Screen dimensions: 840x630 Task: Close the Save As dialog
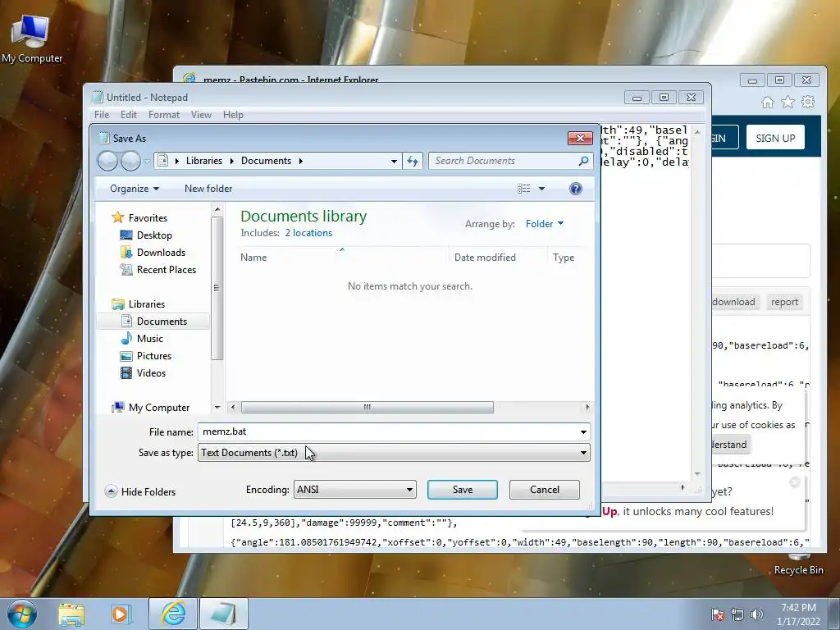tap(580, 138)
